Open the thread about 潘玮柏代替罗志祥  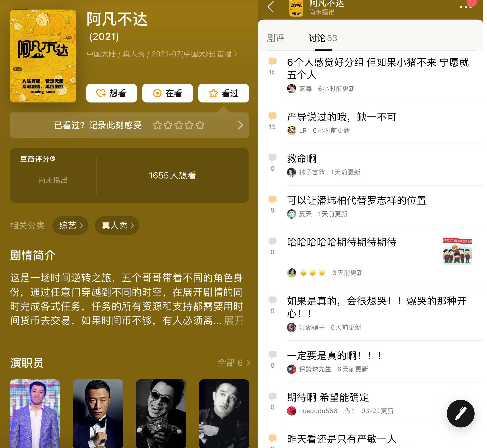(357, 201)
